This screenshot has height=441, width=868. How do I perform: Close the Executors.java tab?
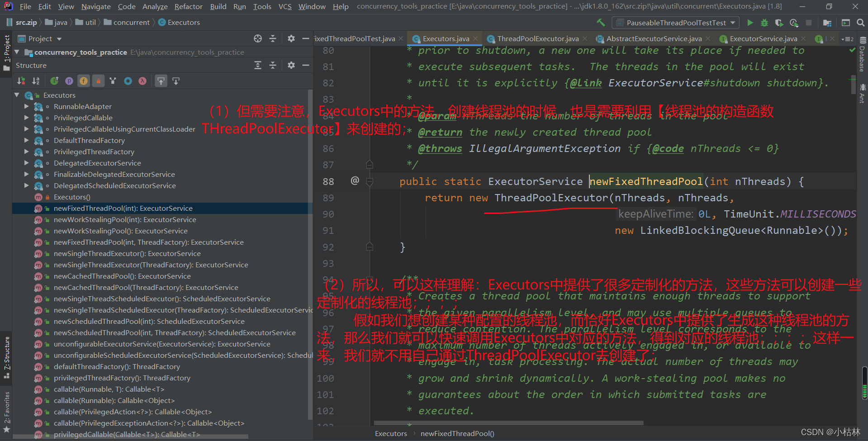(x=476, y=39)
